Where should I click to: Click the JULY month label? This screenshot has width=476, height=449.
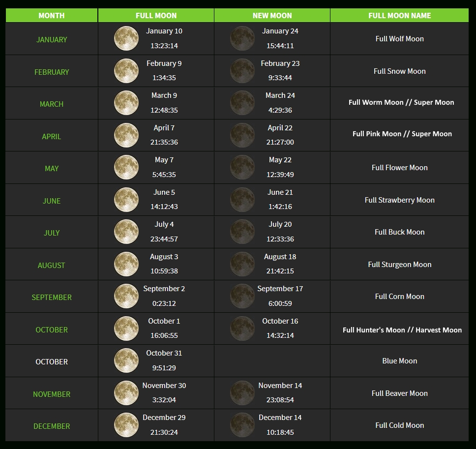(x=52, y=233)
